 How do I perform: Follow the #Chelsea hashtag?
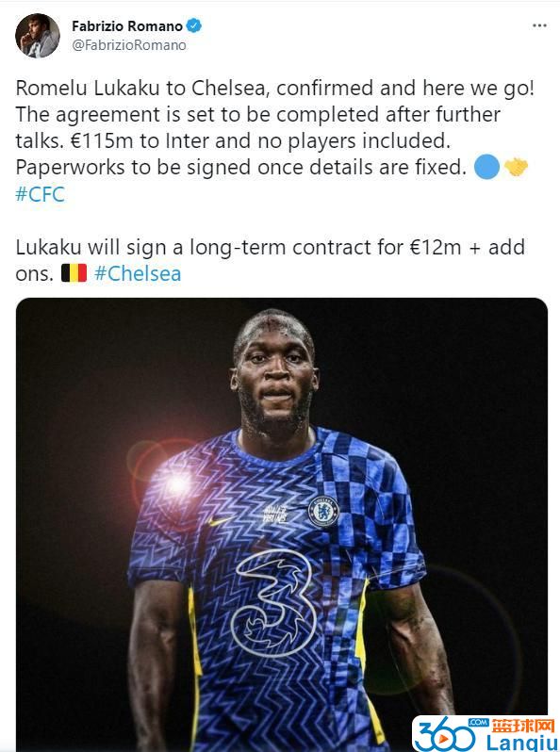pyautogui.click(x=138, y=274)
